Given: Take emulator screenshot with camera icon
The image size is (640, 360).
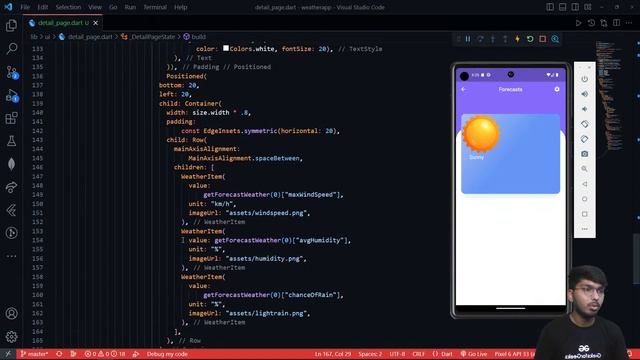Looking at the screenshot, I should (584, 154).
